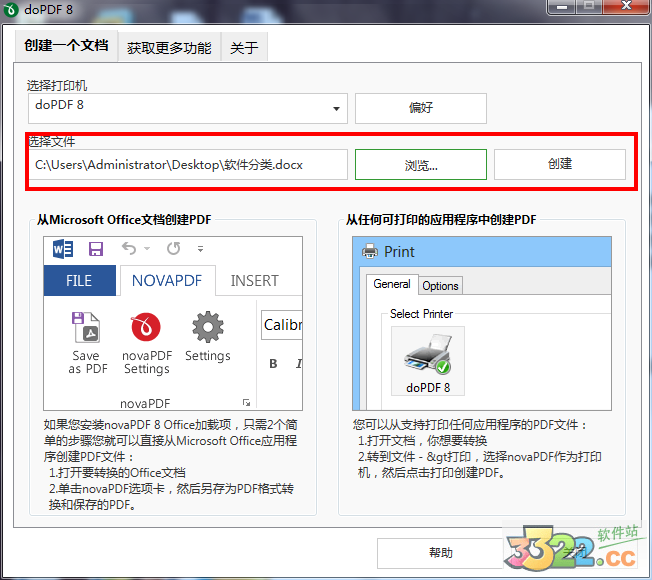Viewport: 652px width, 580px height.
Task: Click the 帮助 help button
Action: (x=441, y=553)
